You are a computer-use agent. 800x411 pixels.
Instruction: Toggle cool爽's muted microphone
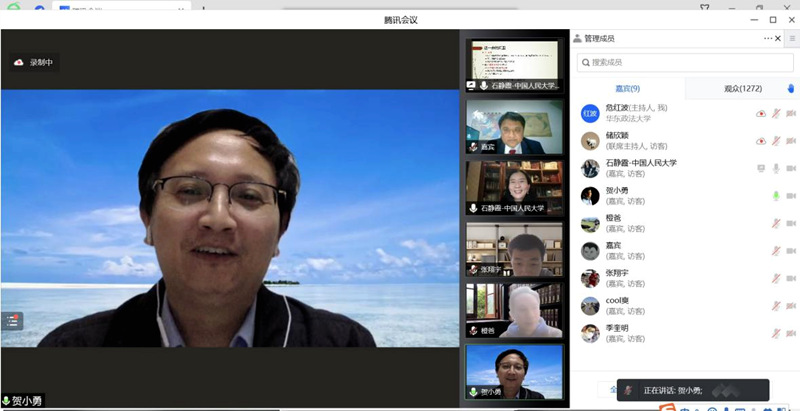point(775,306)
